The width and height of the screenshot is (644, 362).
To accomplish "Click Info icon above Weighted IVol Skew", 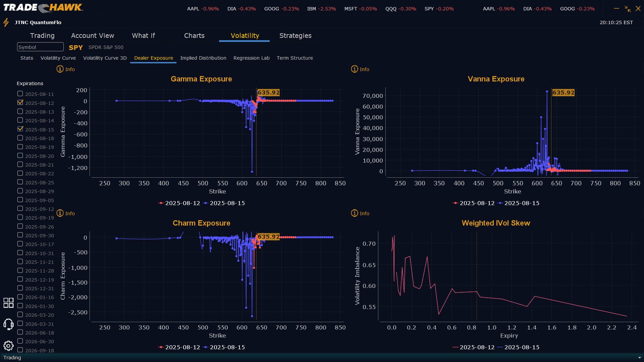I will pos(355,213).
